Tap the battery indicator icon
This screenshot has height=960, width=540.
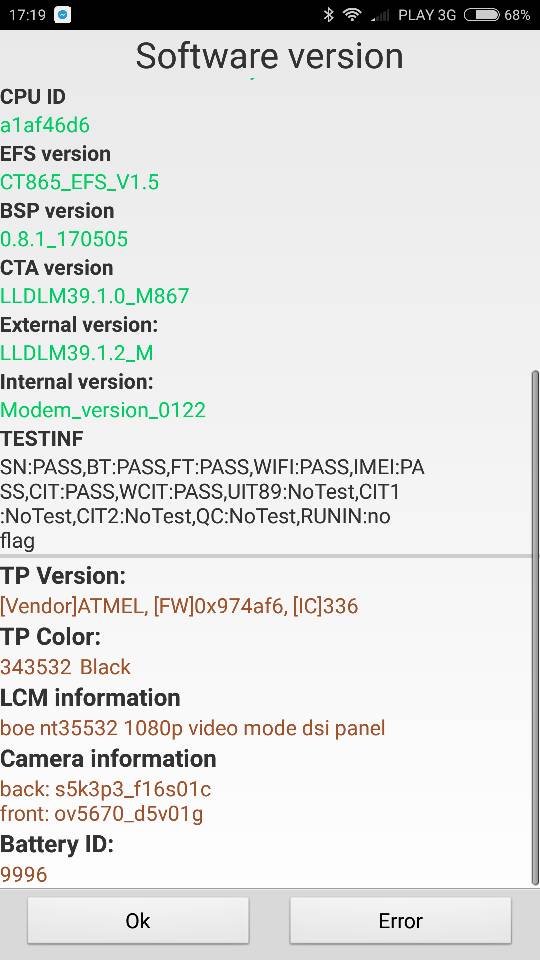pos(481,15)
